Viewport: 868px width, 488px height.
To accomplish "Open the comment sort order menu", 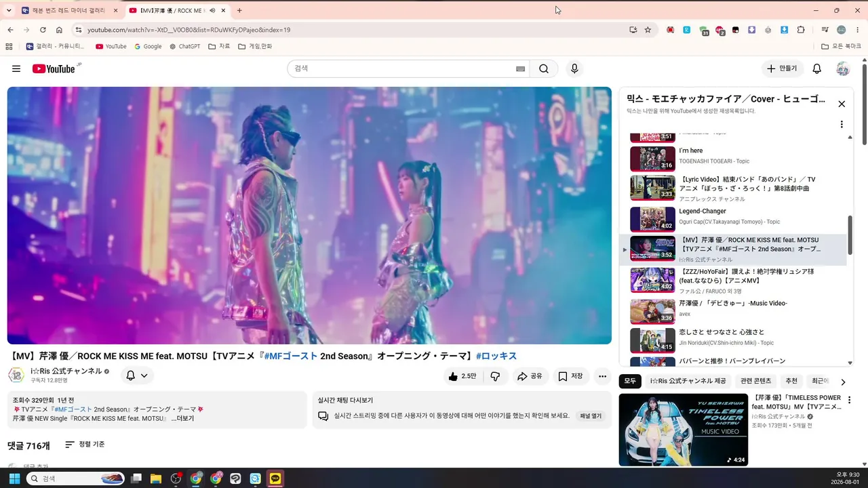I will point(85,445).
